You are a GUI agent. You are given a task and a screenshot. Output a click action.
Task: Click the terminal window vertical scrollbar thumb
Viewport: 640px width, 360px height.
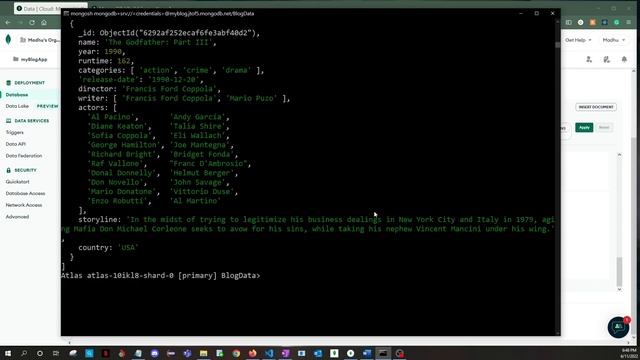point(558,44)
